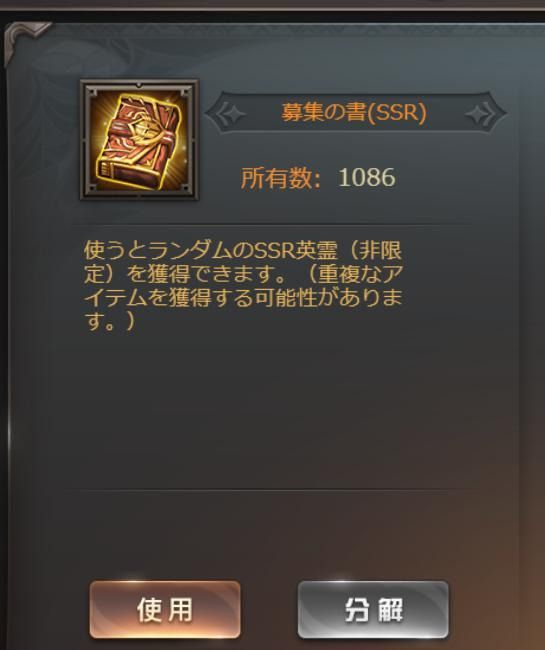Click the 重複な text in description
The image size is (545, 650).
pos(350,274)
